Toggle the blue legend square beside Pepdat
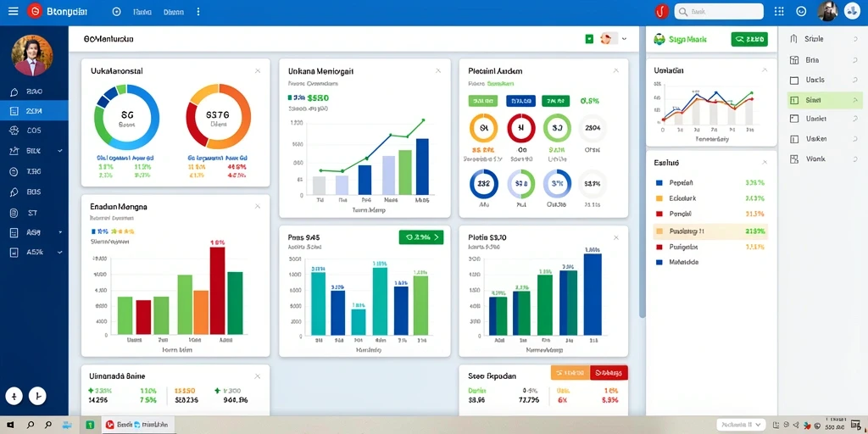This screenshot has width=868, height=434. [659, 183]
